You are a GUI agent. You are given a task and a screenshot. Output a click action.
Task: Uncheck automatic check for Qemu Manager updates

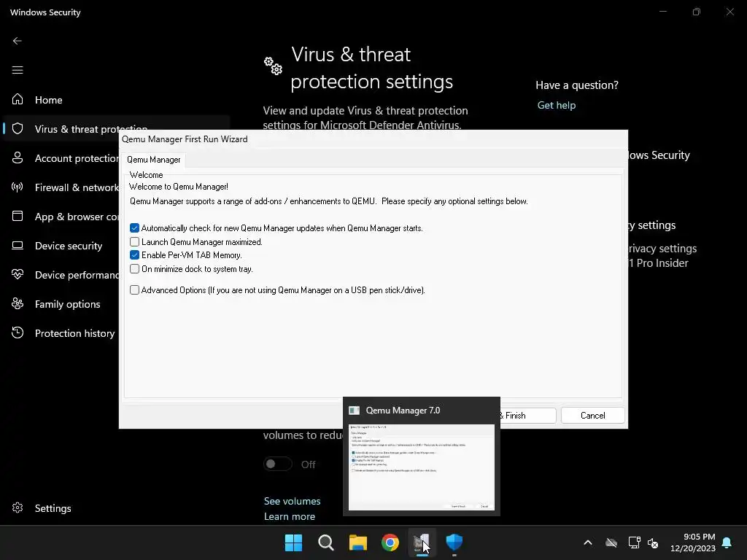134,228
